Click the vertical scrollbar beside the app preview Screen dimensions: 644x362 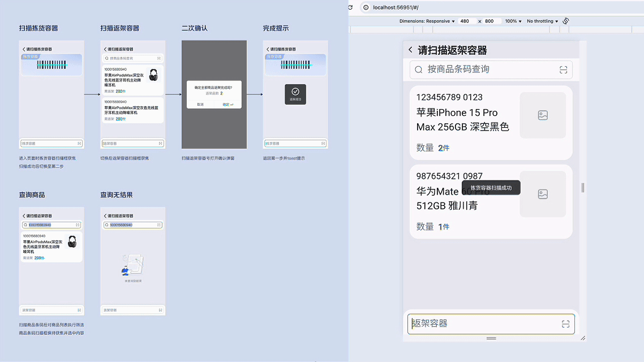point(583,187)
